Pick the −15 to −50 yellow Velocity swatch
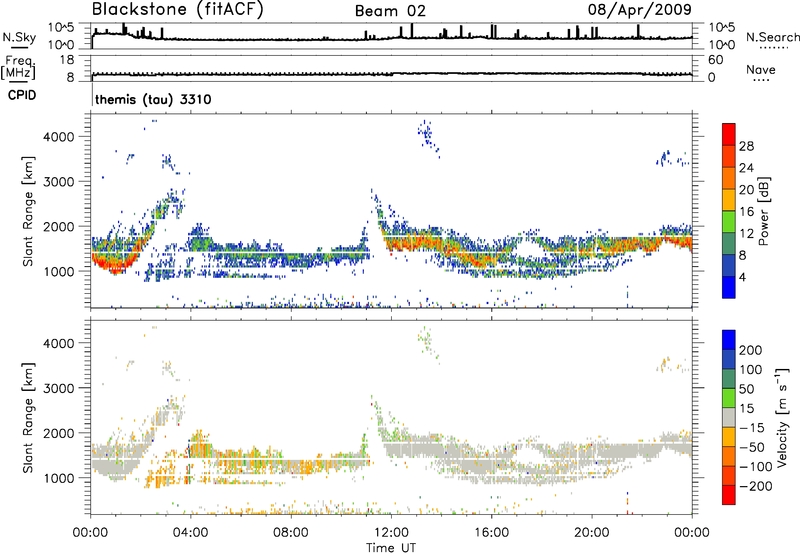The image size is (800, 554). [x=729, y=437]
